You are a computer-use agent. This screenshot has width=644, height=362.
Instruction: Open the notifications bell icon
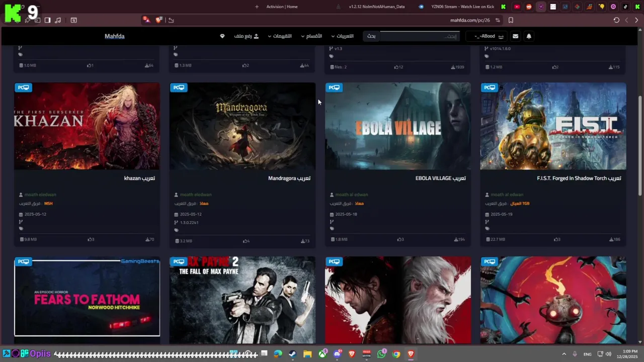pos(529,36)
